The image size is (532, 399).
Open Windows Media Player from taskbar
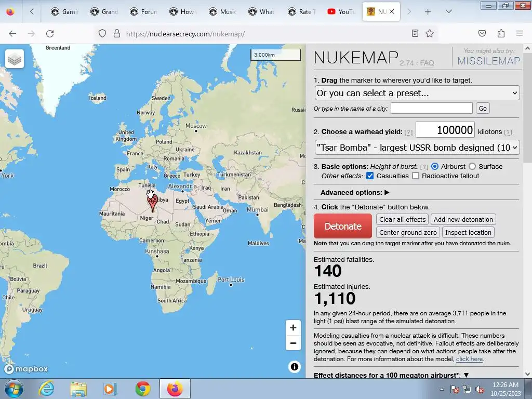(110, 389)
